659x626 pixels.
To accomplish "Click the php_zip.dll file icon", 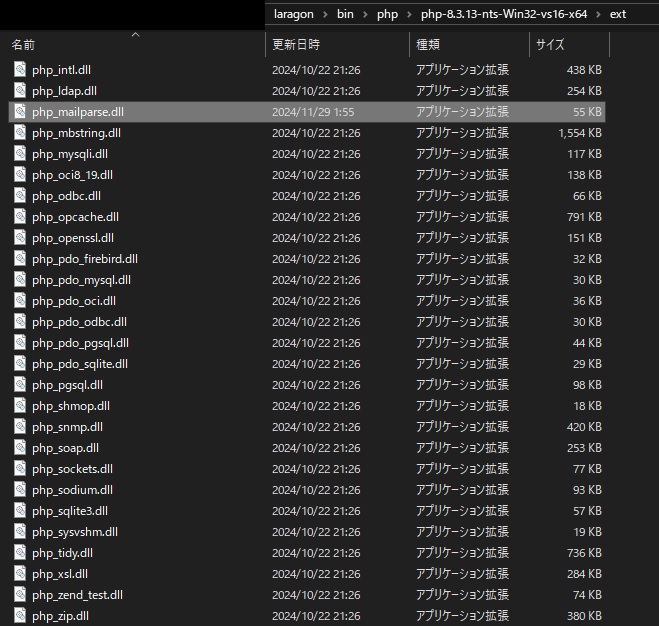I will click(21, 616).
